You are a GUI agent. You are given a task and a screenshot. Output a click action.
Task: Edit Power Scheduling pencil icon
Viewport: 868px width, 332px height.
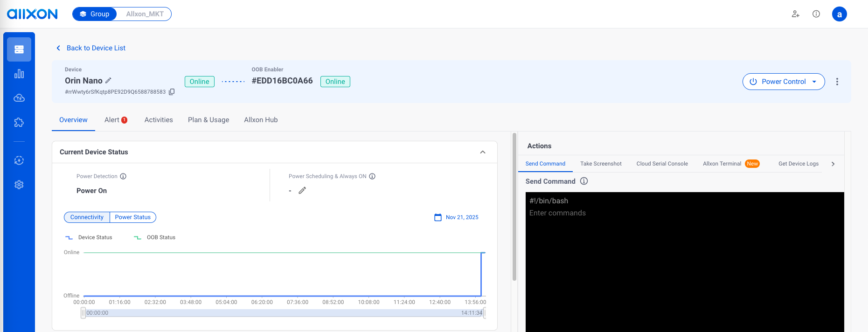(x=302, y=190)
